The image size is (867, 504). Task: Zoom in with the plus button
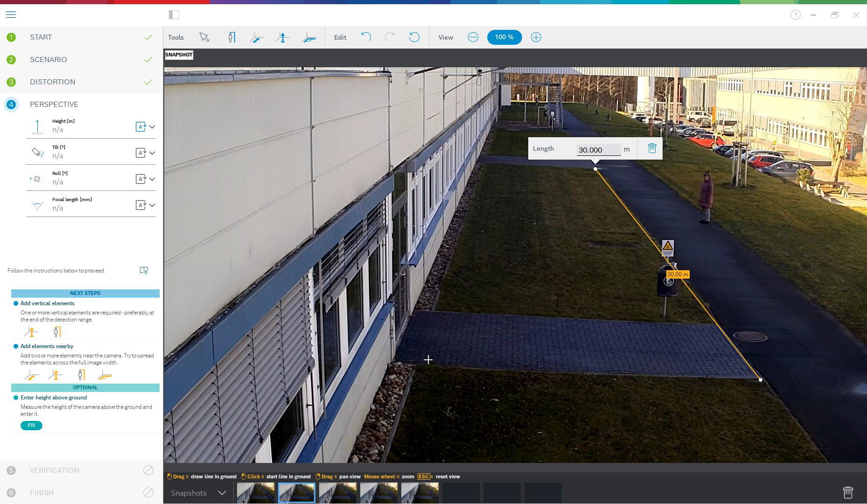click(x=536, y=37)
